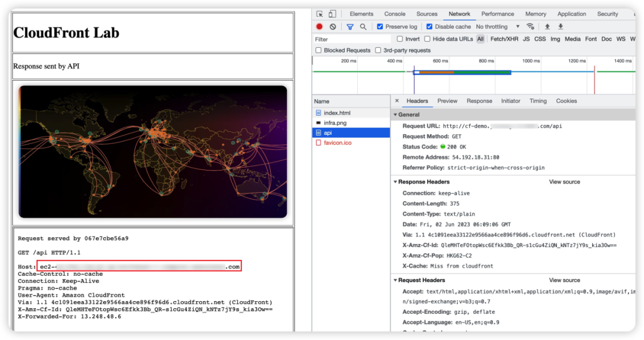Click the network Filter text field
Image resolution: width=644 pixels, height=340 pixels.
coord(352,39)
